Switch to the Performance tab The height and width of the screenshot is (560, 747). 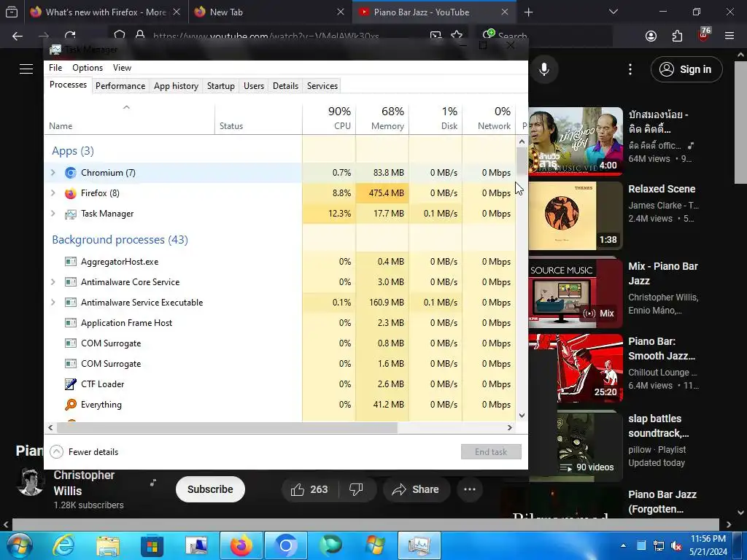click(120, 86)
